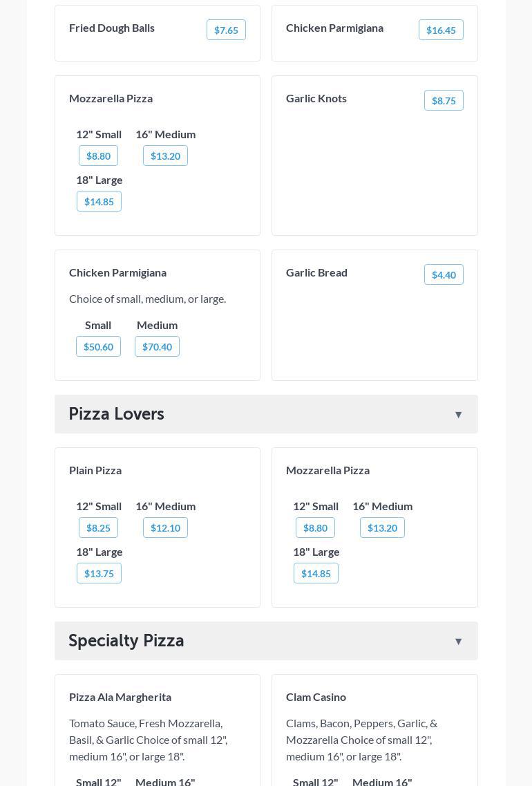The height and width of the screenshot is (786, 532).
Task: Add Garlic Bread for $4.40
Action: point(444,274)
